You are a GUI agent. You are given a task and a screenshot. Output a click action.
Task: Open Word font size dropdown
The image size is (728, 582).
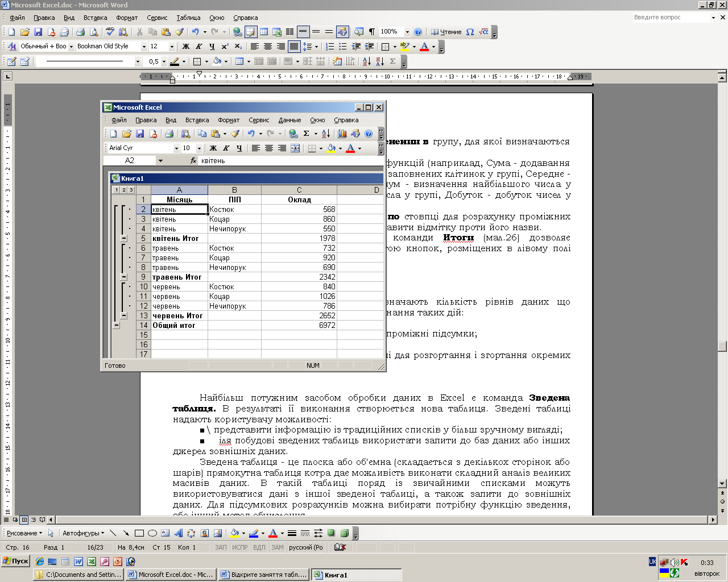click(x=172, y=47)
